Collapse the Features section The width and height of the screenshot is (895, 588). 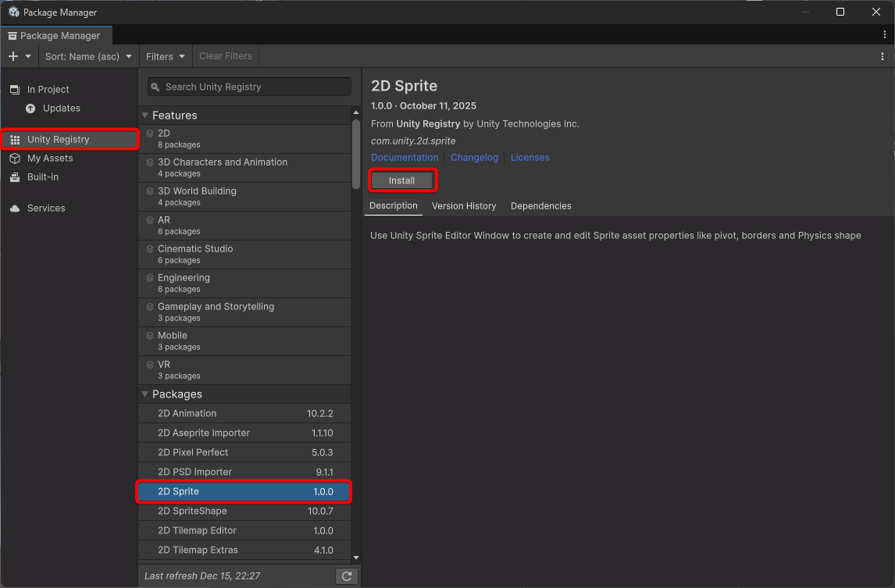click(145, 116)
